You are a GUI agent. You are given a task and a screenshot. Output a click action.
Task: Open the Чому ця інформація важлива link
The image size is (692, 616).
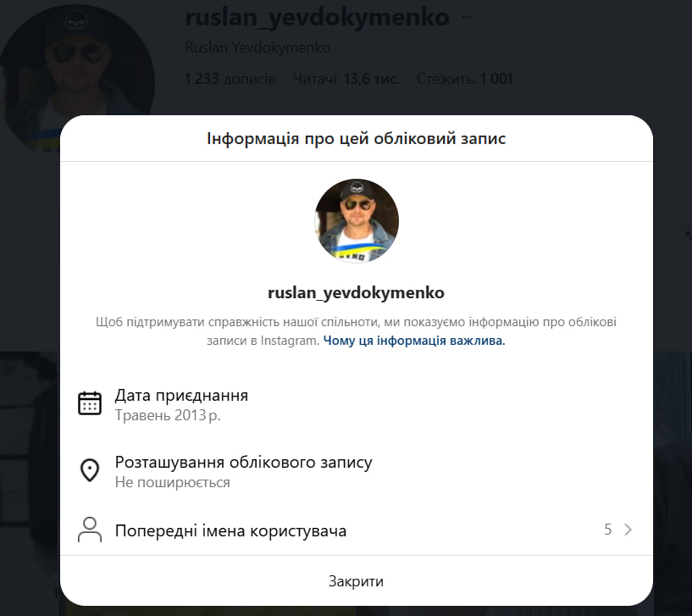[x=414, y=341]
